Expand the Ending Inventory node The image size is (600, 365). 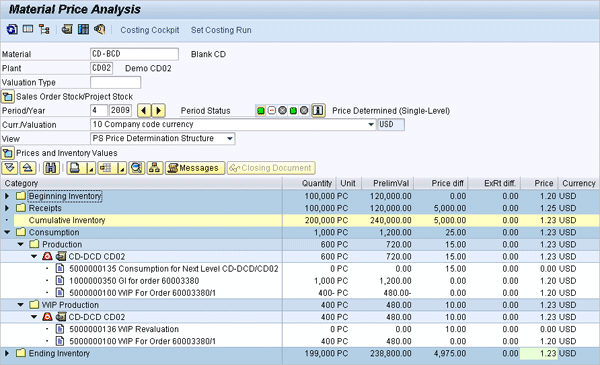(x=7, y=354)
